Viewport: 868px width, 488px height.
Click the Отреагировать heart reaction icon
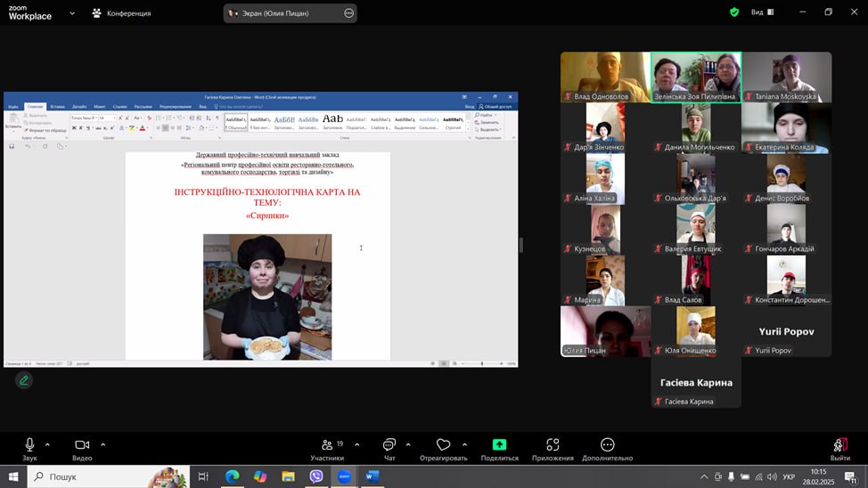pos(443,445)
